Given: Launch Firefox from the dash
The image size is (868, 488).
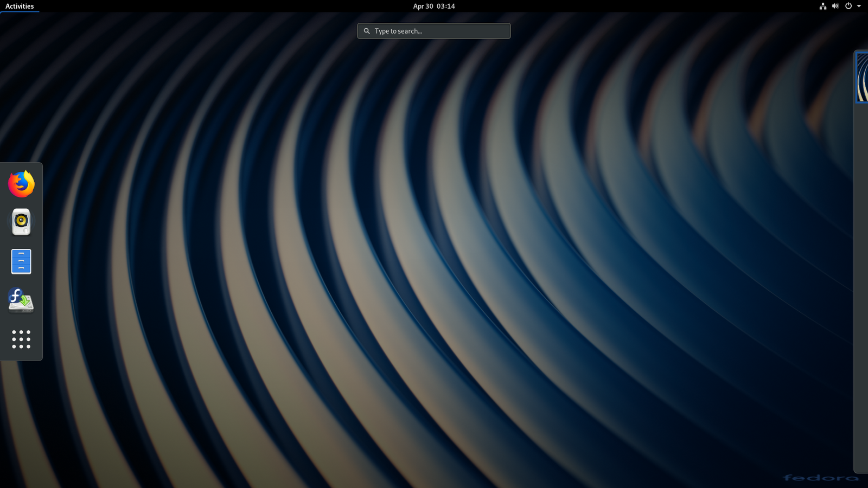Looking at the screenshot, I should (x=21, y=184).
